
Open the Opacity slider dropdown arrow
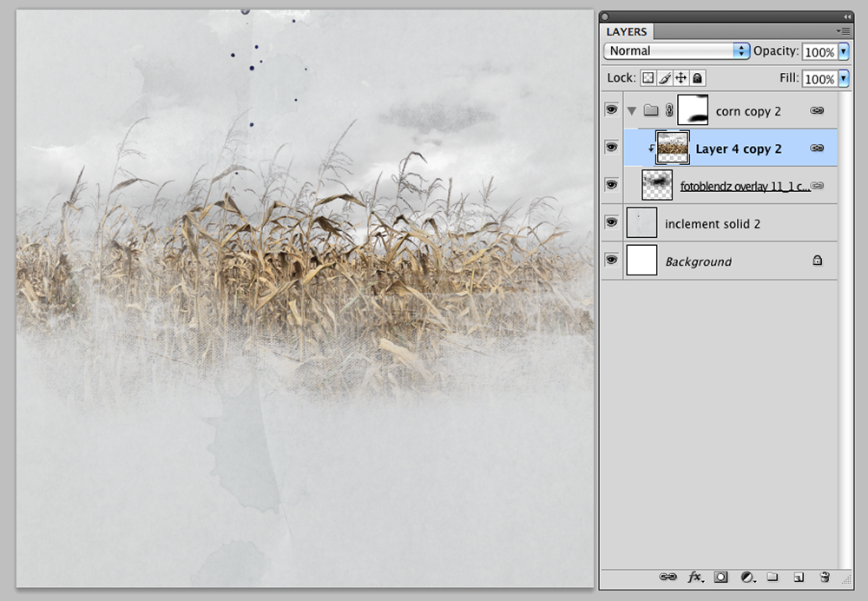point(844,51)
